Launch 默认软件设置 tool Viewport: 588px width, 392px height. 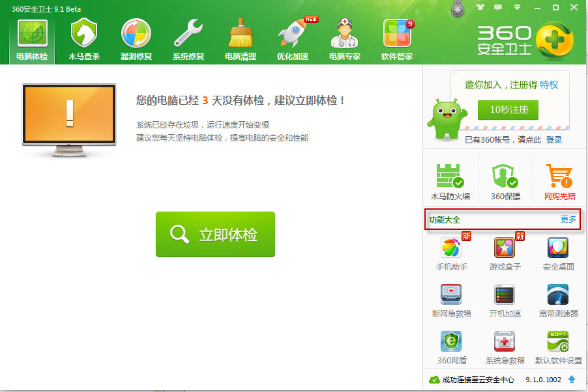(x=559, y=348)
